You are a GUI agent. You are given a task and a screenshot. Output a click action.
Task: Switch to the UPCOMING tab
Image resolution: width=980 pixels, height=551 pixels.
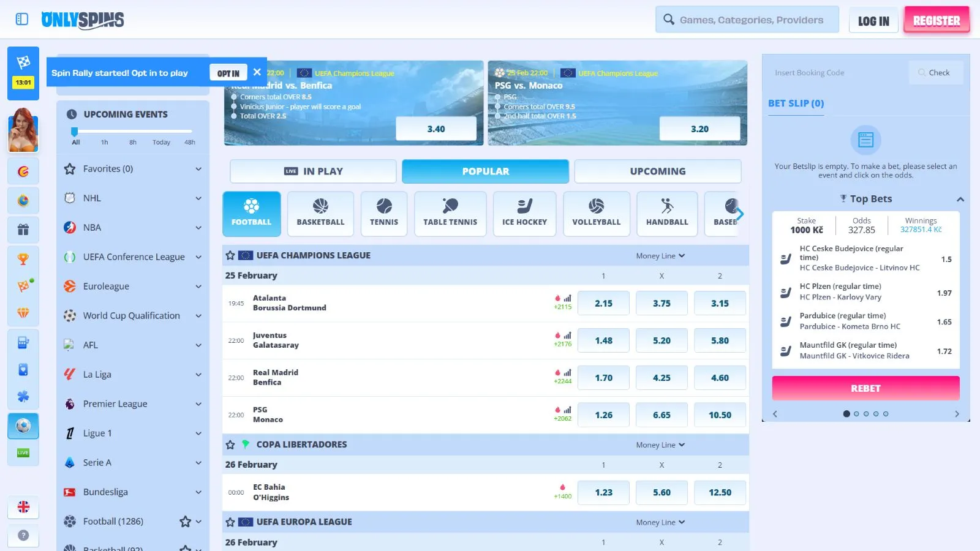[657, 171]
